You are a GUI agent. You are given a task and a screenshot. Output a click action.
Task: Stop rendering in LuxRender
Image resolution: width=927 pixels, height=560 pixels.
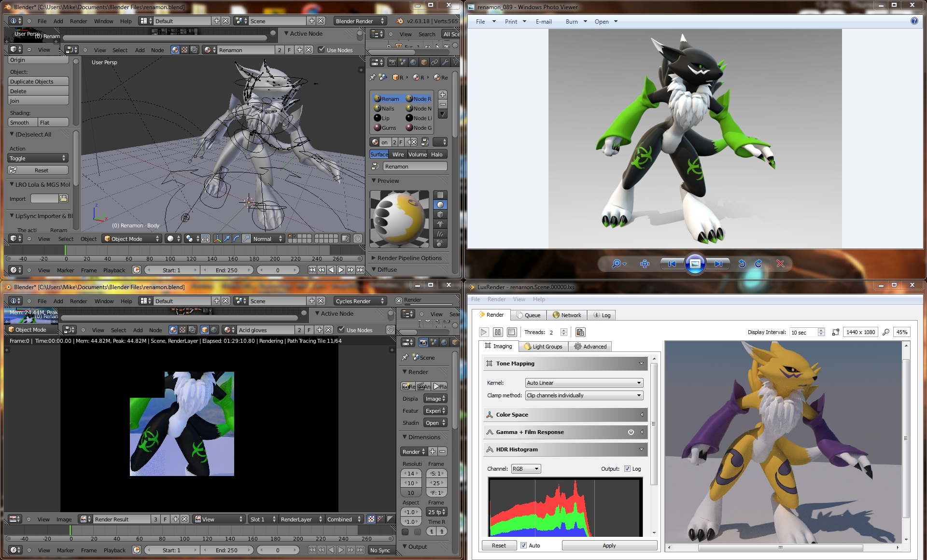[x=512, y=332]
